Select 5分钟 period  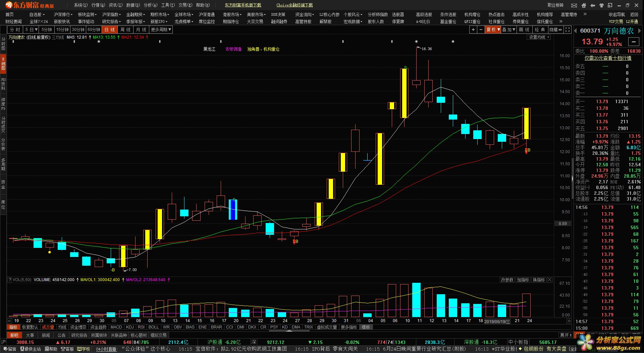click(47, 30)
